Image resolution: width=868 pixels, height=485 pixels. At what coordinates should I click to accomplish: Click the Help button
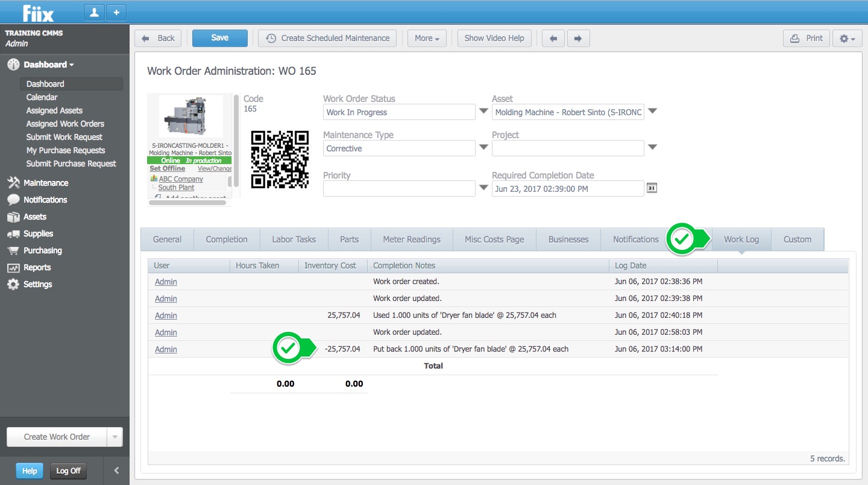30,471
